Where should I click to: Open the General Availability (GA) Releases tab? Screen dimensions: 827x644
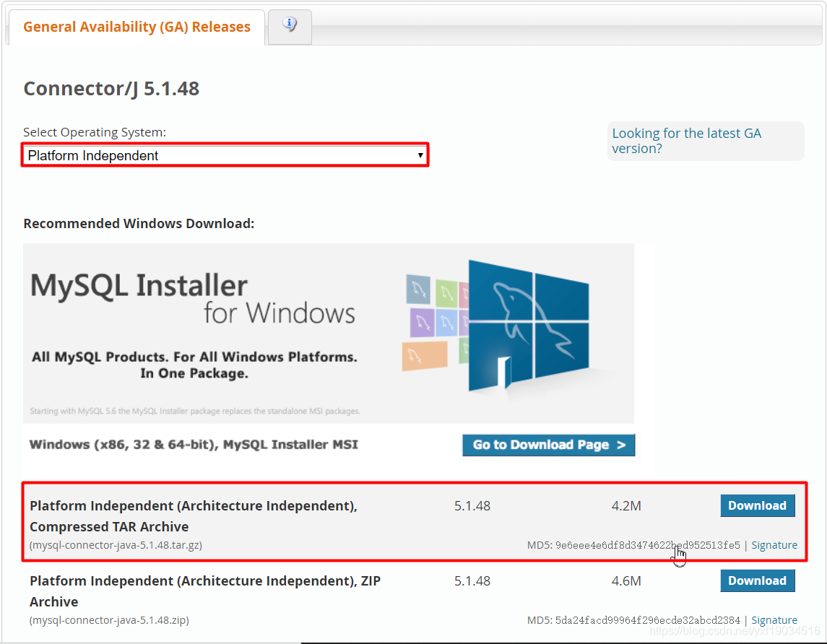tap(137, 27)
